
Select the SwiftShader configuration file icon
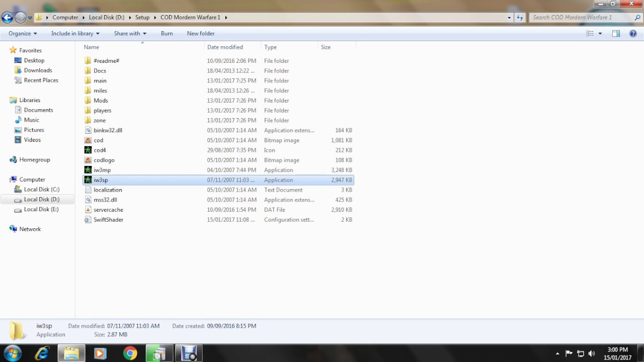click(88, 220)
